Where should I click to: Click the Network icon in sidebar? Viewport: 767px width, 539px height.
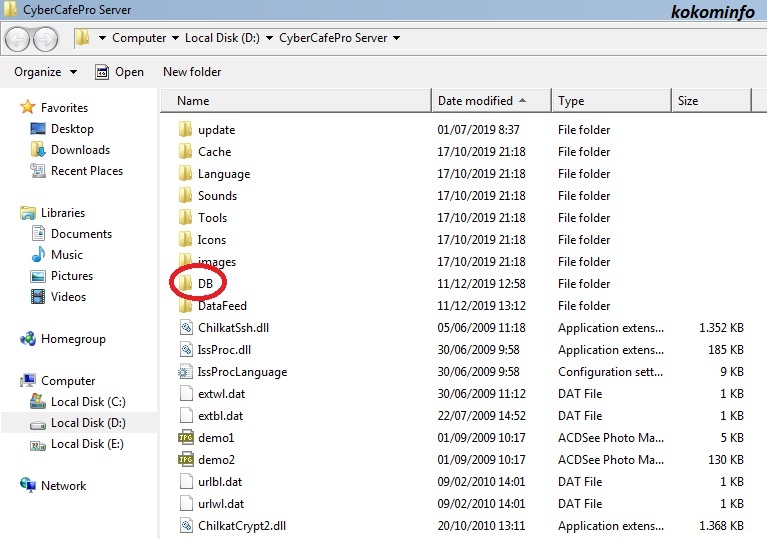click(28, 485)
